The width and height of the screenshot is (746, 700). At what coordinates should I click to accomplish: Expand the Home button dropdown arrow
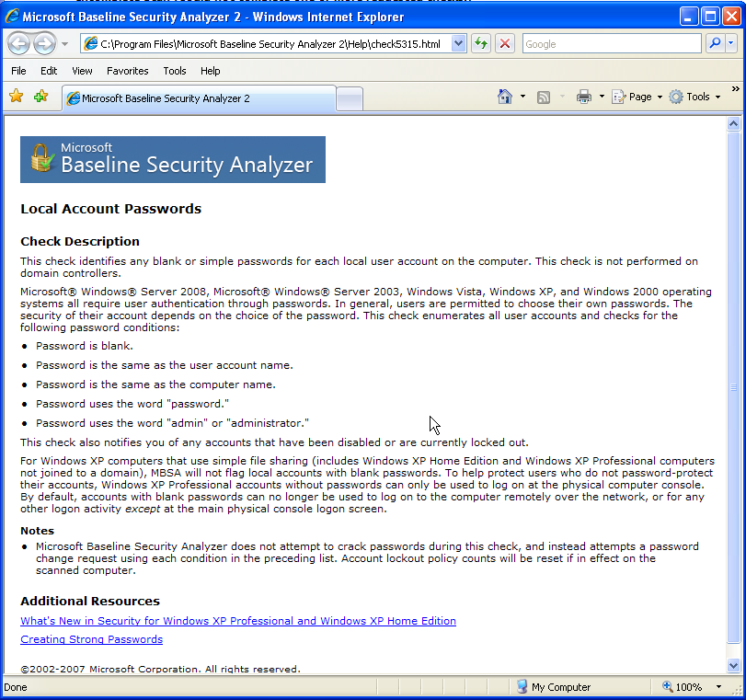pyautogui.click(x=522, y=97)
